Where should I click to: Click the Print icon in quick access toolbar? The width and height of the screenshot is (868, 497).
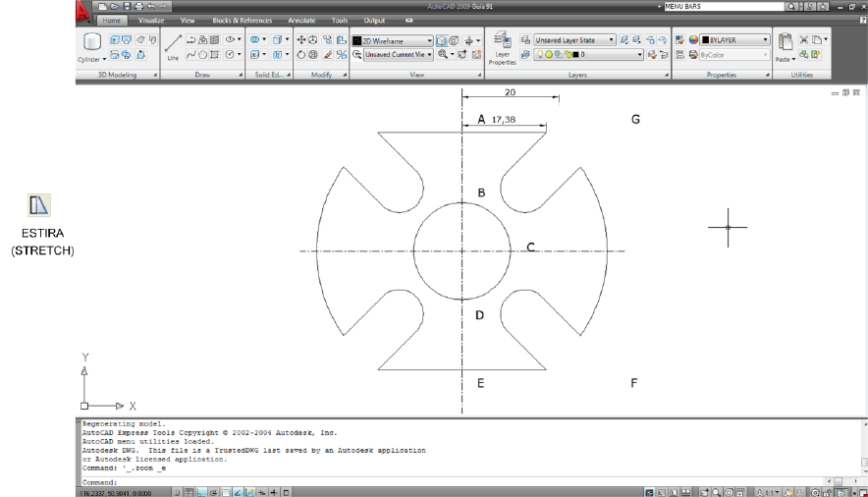click(138, 6)
